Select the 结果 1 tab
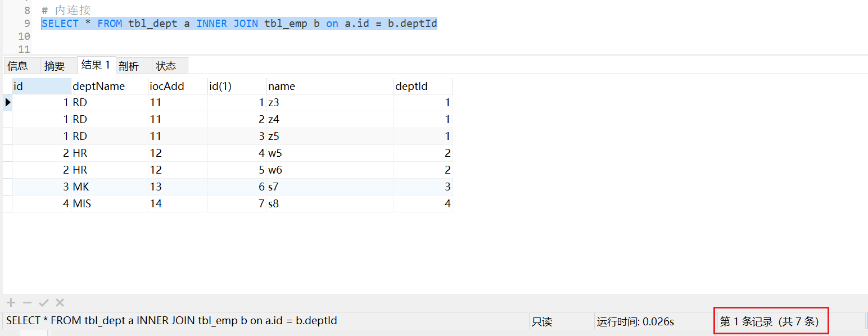The height and width of the screenshot is (336, 868). [96, 65]
